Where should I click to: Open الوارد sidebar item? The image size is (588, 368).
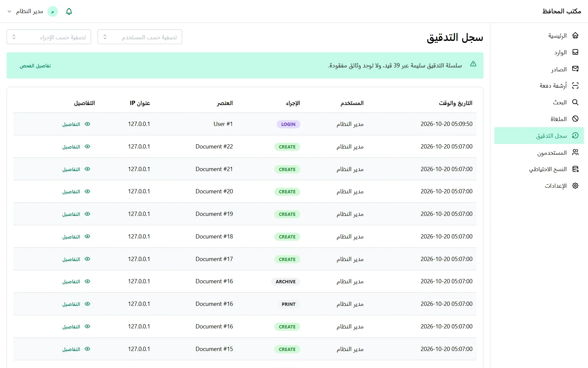click(539, 52)
